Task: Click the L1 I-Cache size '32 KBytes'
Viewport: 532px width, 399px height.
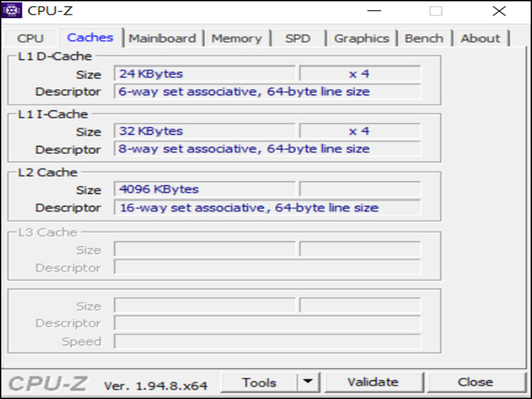Action: coord(205,131)
